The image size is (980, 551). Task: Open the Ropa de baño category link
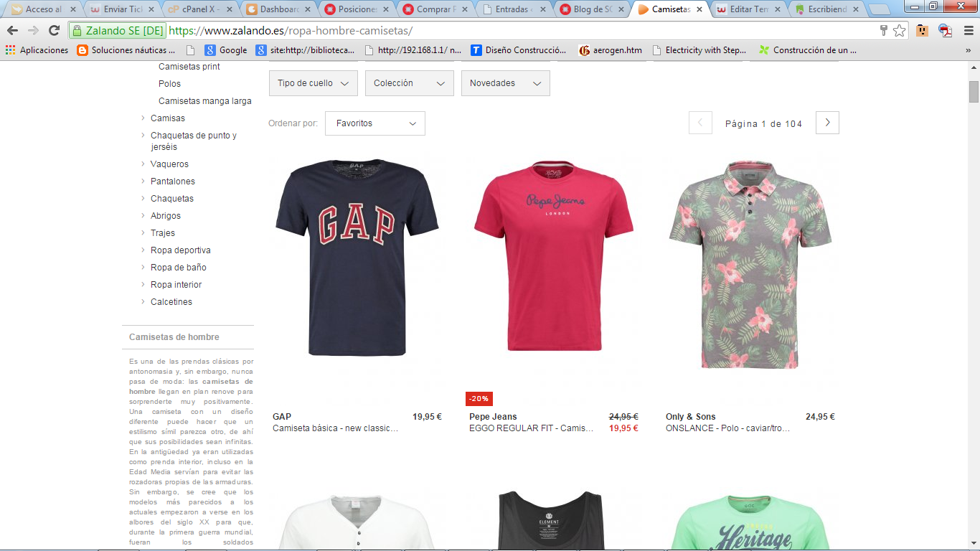(179, 268)
